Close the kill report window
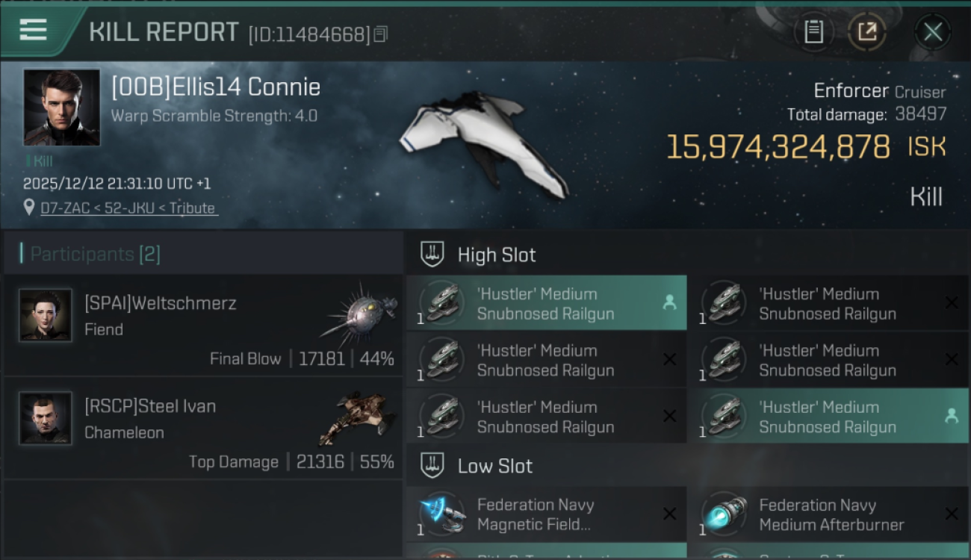Screen dimensions: 971x560 click(x=933, y=32)
